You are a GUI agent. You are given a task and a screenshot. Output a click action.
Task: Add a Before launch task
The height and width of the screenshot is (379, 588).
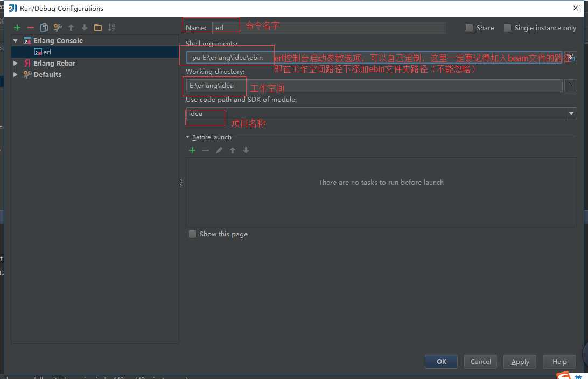click(x=192, y=150)
